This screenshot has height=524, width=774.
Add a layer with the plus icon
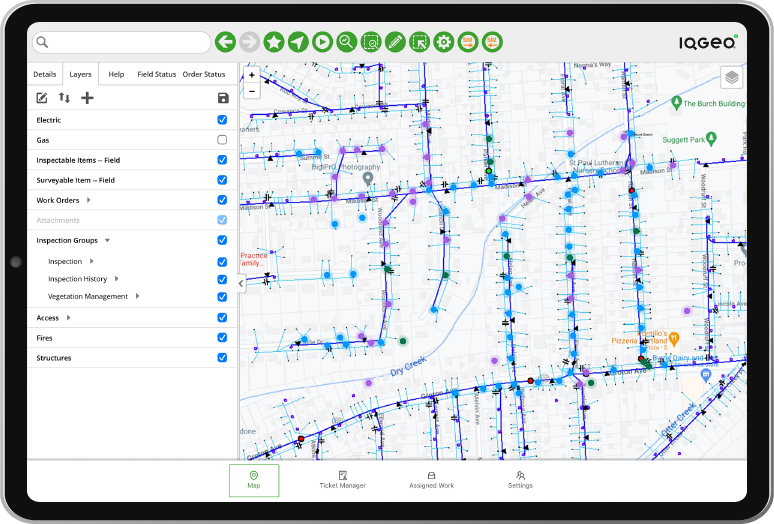coord(87,98)
